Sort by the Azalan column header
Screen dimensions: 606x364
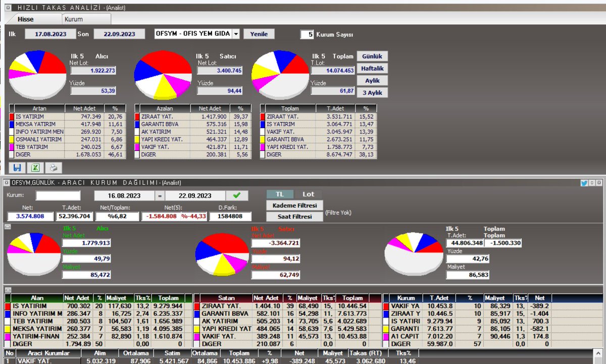tap(164, 109)
